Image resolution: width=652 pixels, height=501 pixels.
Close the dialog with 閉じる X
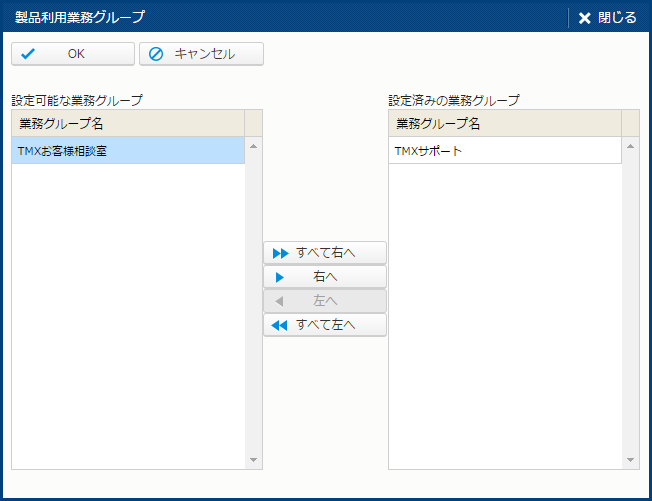[x=607, y=17]
